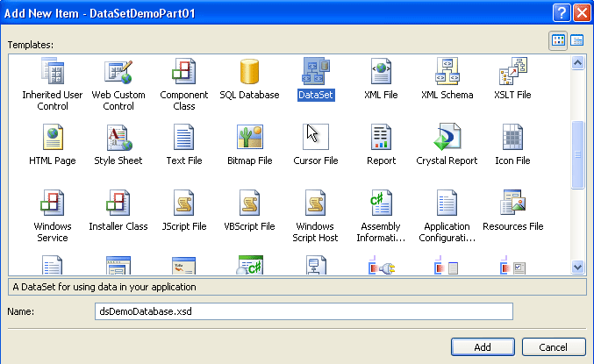594x364 pixels.
Task: Click the highlighted DataSet template
Action: 316,79
